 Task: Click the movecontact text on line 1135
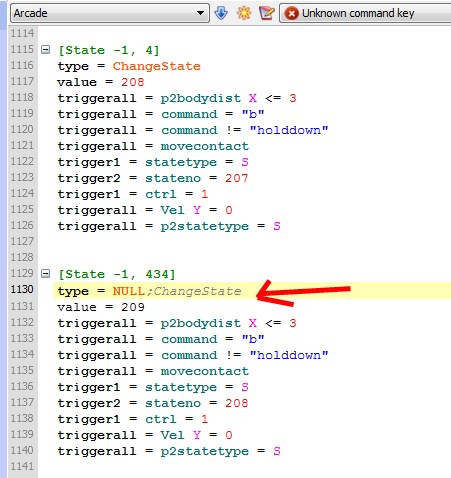[x=205, y=371]
